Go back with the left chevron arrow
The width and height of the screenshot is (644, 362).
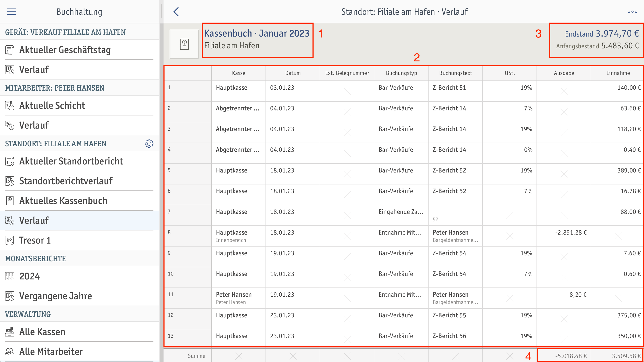pos(176,12)
